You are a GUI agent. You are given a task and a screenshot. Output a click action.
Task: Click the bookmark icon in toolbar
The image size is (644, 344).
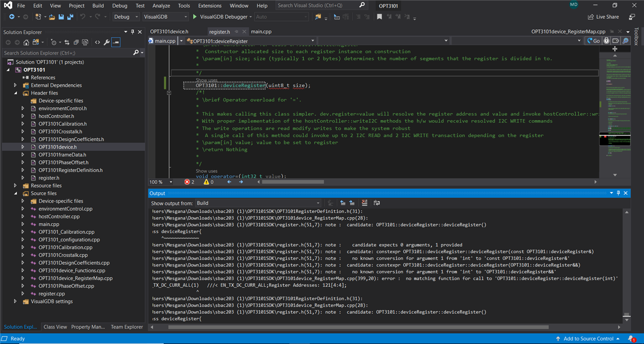pyautogui.click(x=379, y=17)
